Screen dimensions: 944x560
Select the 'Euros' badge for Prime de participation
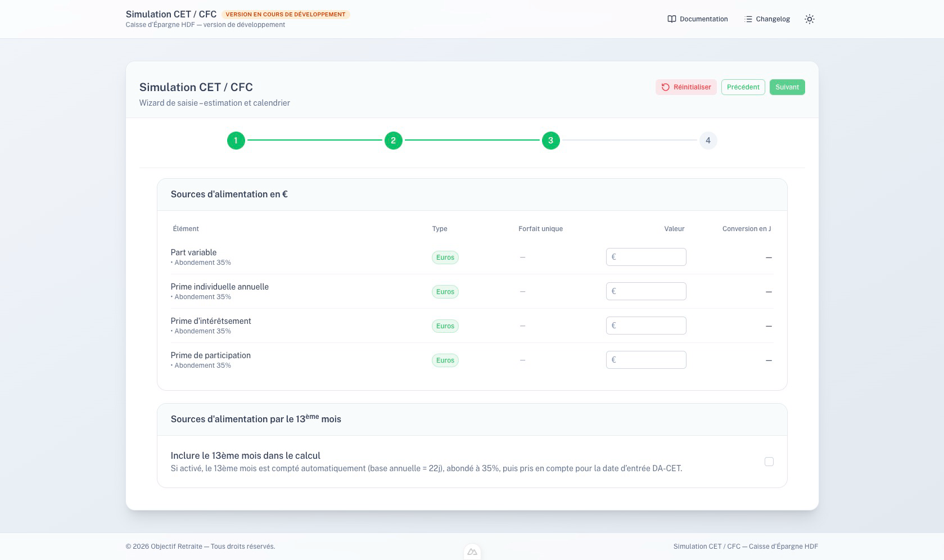445,360
